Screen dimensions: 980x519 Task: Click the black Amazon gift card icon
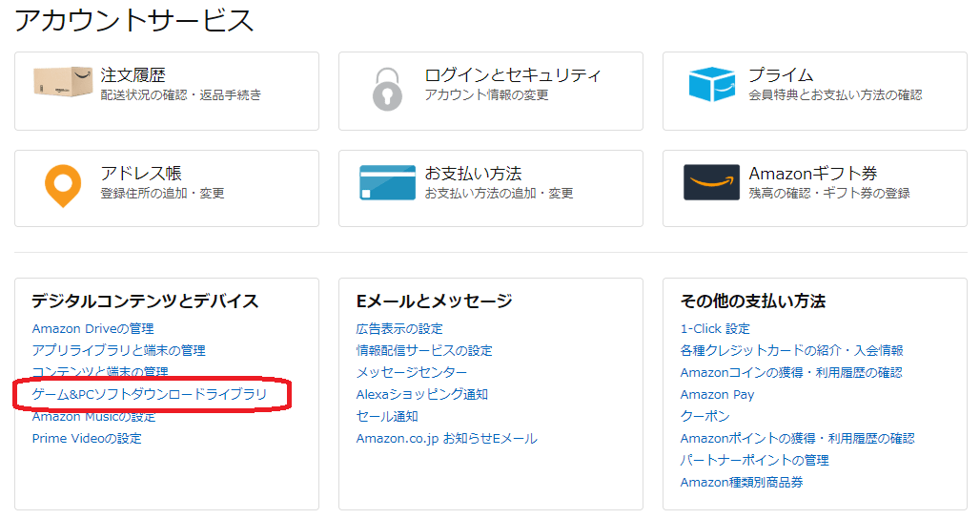pyautogui.click(x=712, y=182)
